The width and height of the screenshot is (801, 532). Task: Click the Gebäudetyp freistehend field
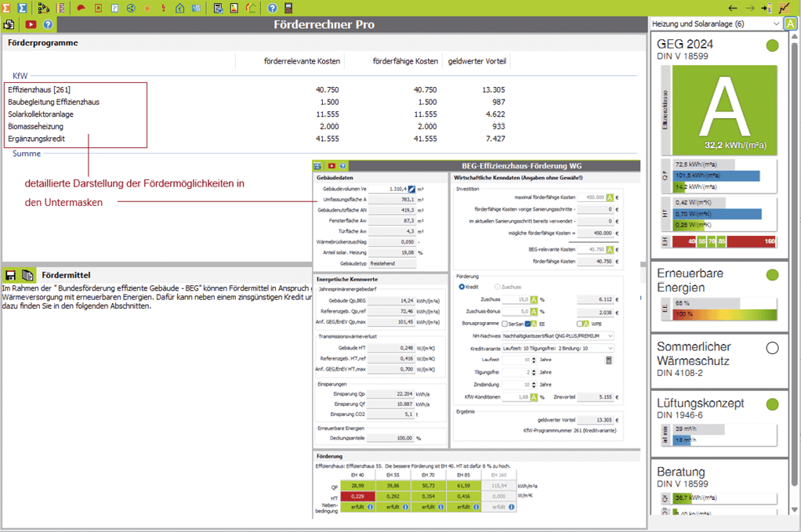click(x=392, y=263)
